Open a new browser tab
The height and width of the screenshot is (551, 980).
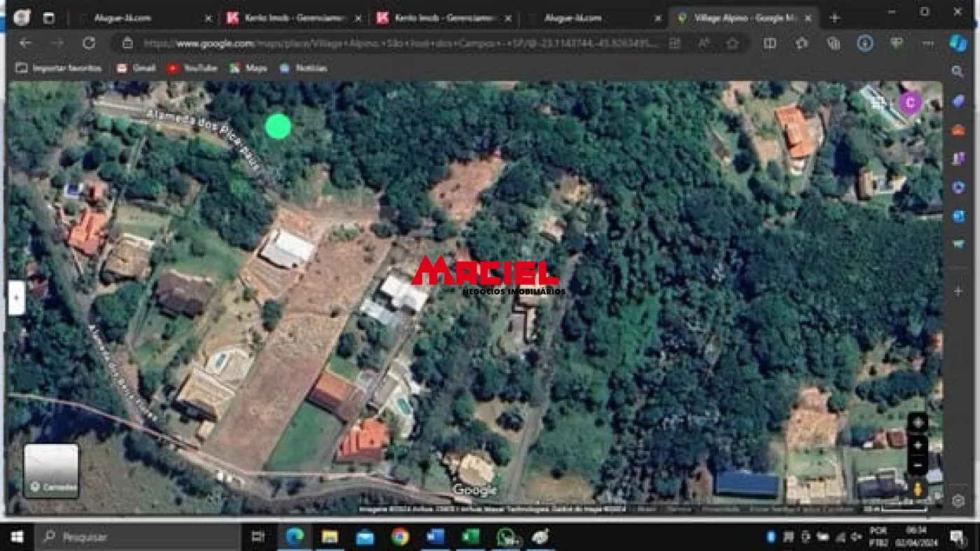[x=834, y=18]
